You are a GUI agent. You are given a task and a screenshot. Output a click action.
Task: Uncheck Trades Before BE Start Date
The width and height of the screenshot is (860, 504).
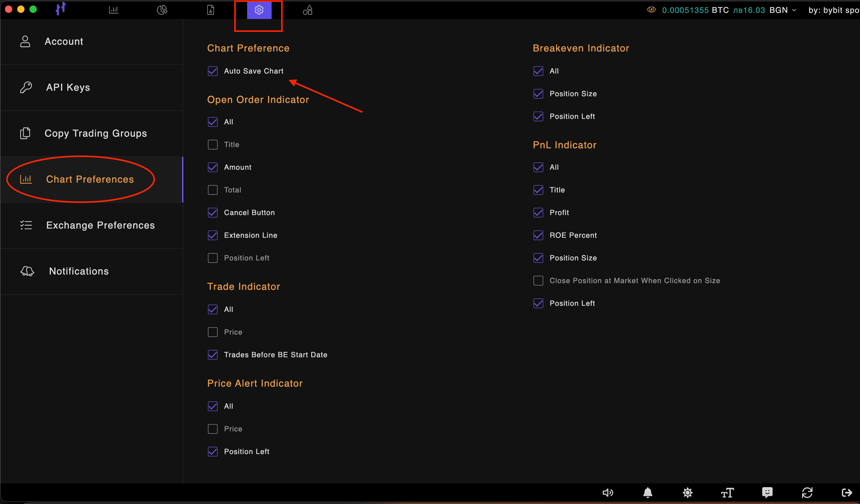tap(212, 355)
